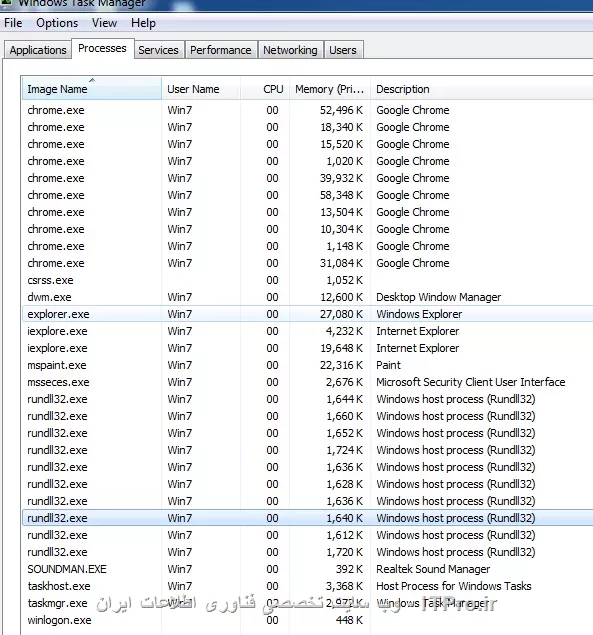Open the Options menu
Screen dimensions: 593x635
click(x=57, y=23)
